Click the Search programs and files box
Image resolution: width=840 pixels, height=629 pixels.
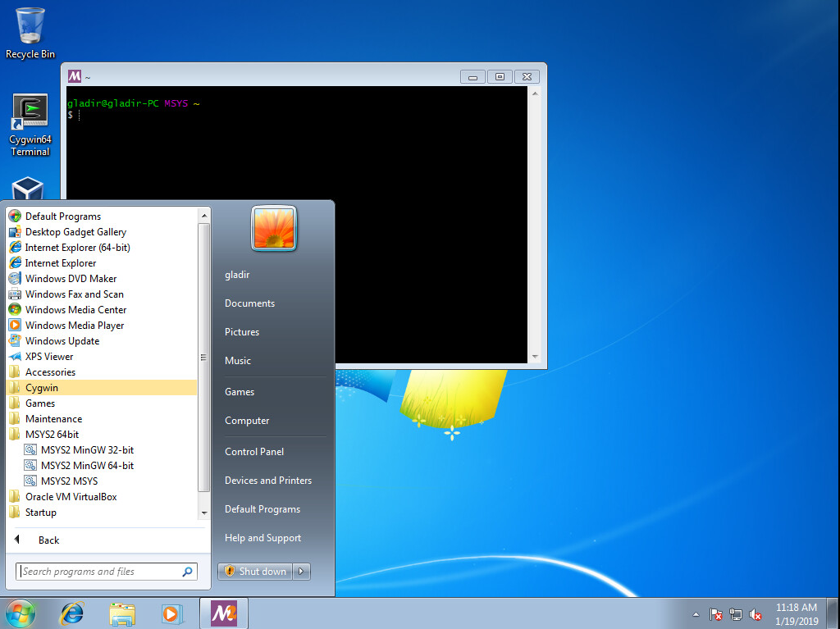pyautogui.click(x=98, y=572)
